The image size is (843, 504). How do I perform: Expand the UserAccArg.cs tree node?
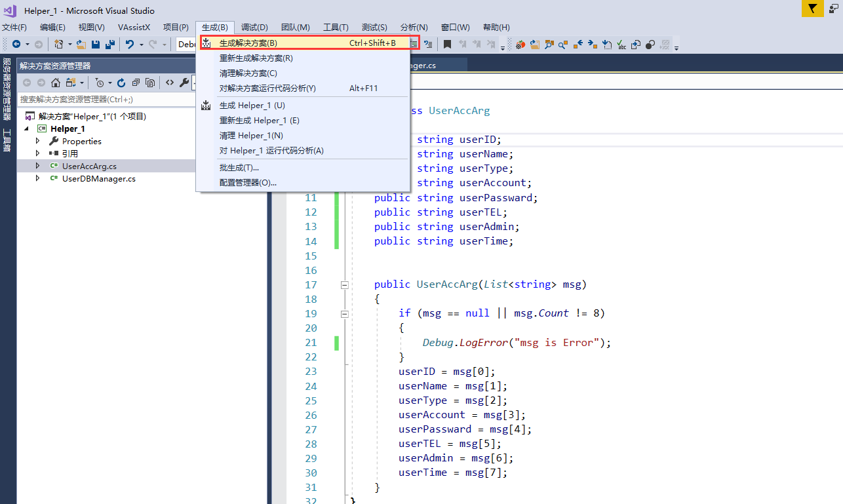pyautogui.click(x=38, y=166)
